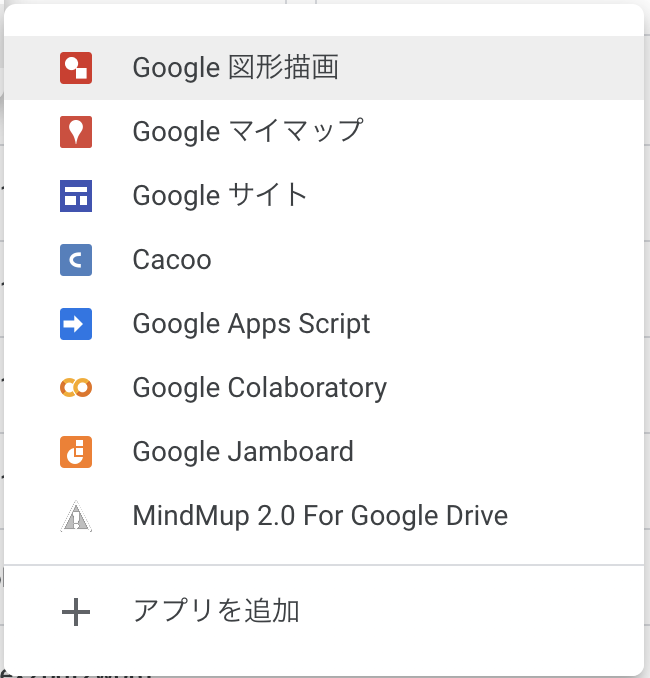Open the Google Colaboratory text entry

(259, 388)
